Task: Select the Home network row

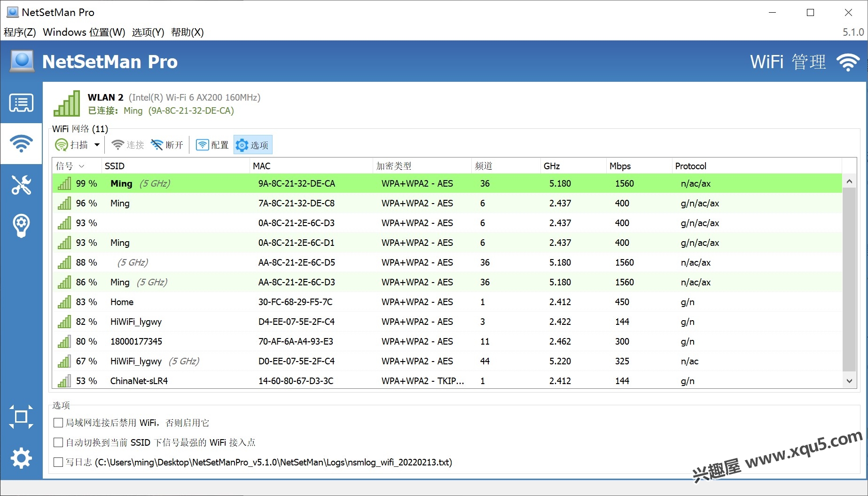Action: pos(447,302)
